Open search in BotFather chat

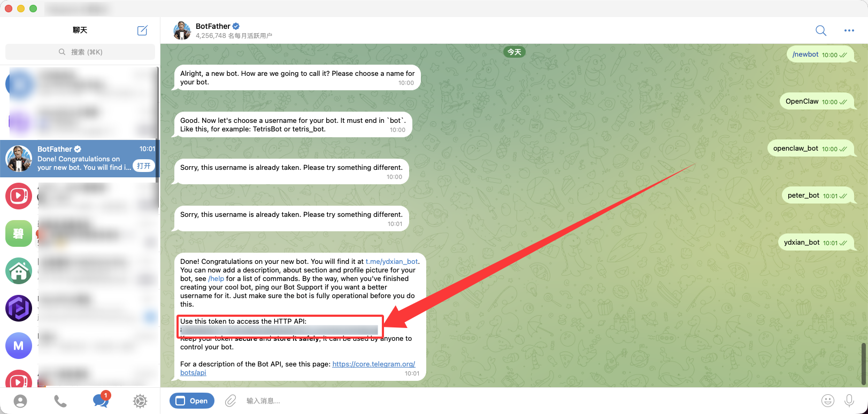coord(820,30)
